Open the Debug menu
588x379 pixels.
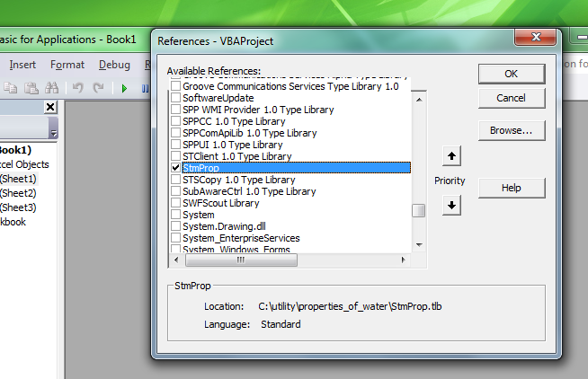[x=114, y=65]
